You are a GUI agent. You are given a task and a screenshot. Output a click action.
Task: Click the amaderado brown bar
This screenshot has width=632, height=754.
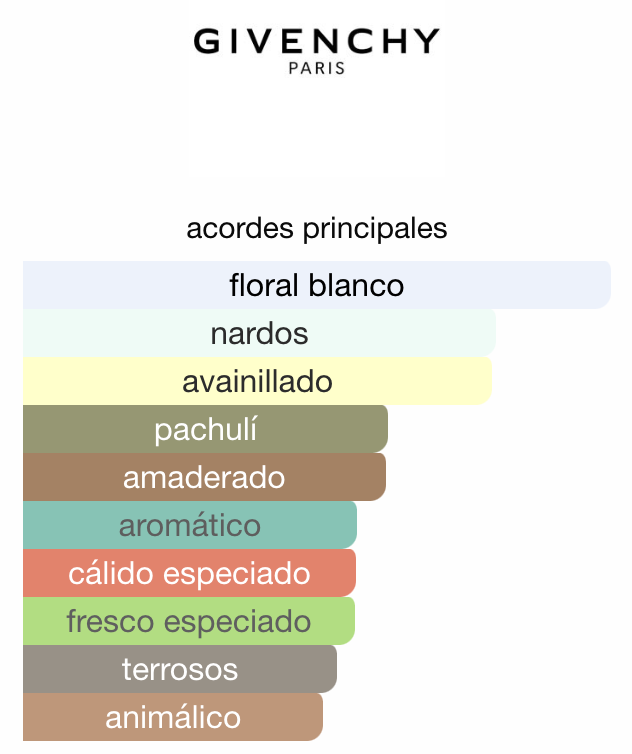204,477
